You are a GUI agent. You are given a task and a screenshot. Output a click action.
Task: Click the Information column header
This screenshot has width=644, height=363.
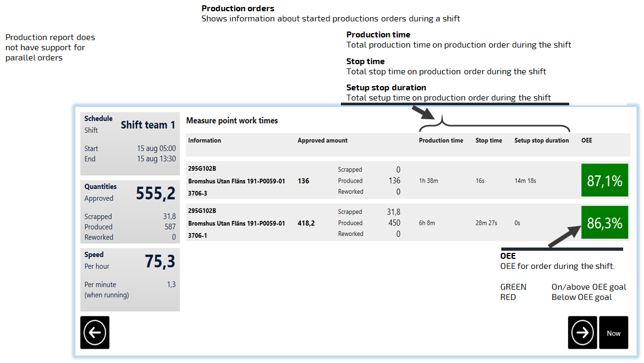(x=204, y=141)
